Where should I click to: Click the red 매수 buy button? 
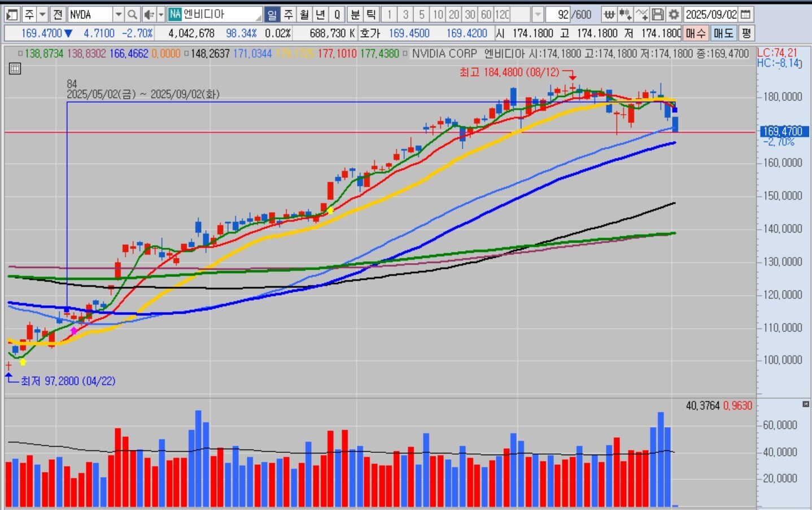coord(696,33)
